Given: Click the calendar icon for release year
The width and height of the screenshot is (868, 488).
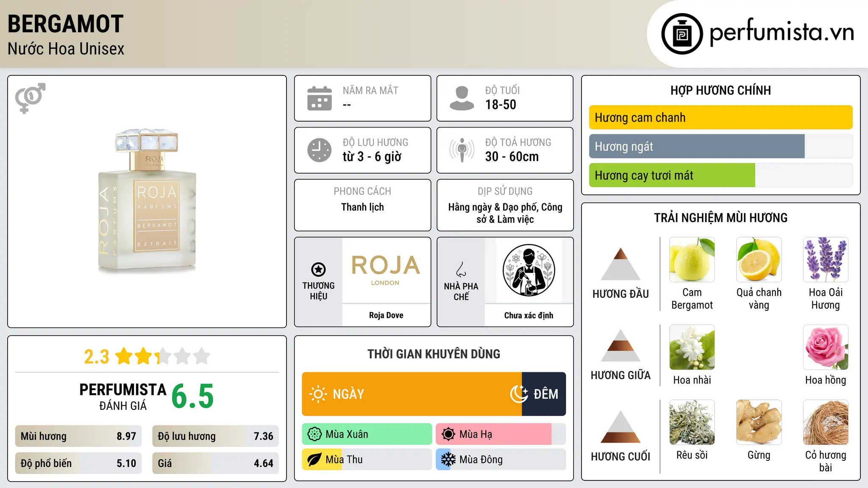Looking at the screenshot, I should [320, 98].
